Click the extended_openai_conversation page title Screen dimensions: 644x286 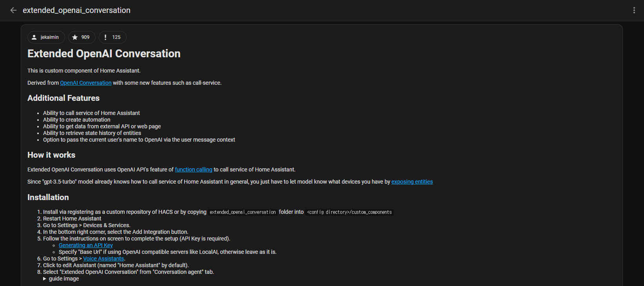76,10
